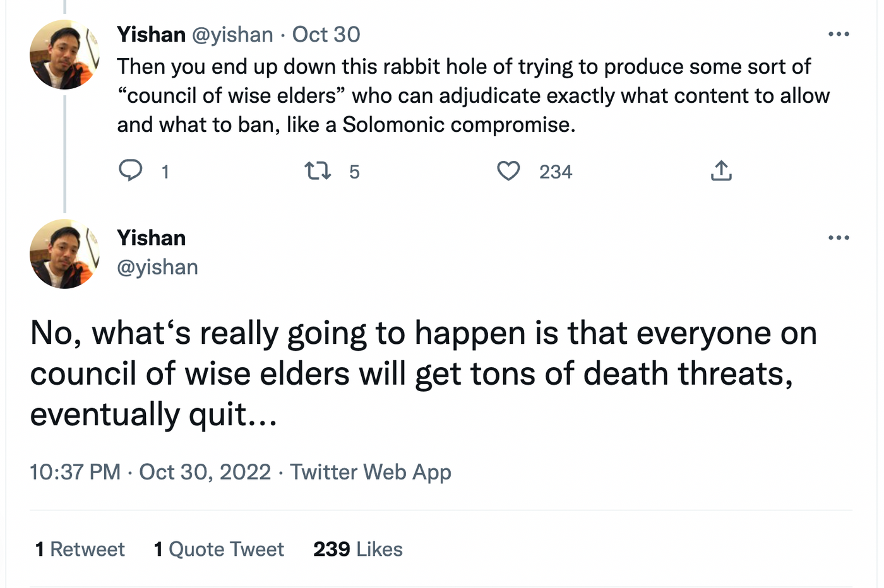View the 1 Retweet list
884x588 pixels.
click(x=80, y=549)
